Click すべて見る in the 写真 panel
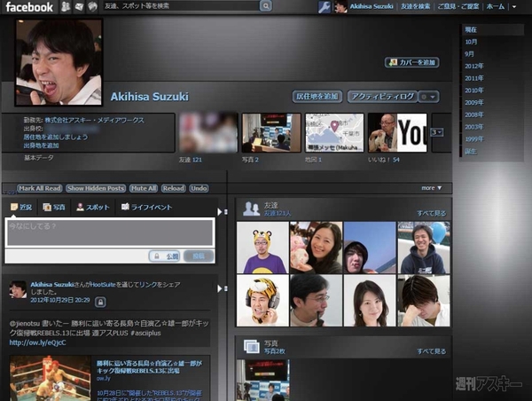The image size is (532, 401). point(431,351)
